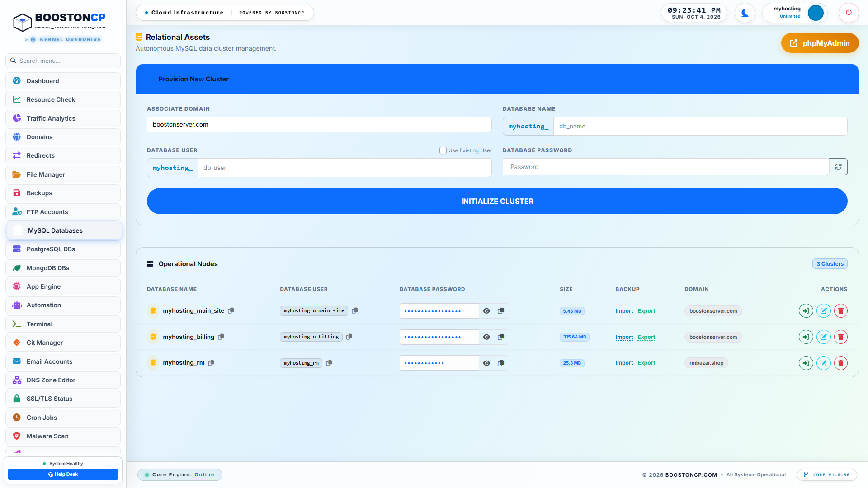Focus the Search menu field

[63, 61]
